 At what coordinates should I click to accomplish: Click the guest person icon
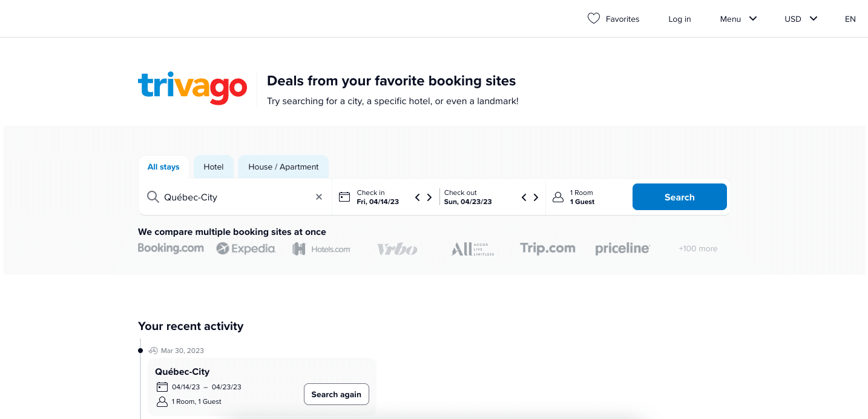pyautogui.click(x=557, y=197)
